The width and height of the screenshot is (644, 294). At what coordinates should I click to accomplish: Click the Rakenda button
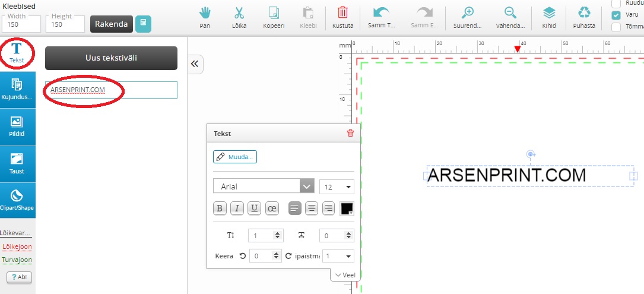(x=112, y=24)
